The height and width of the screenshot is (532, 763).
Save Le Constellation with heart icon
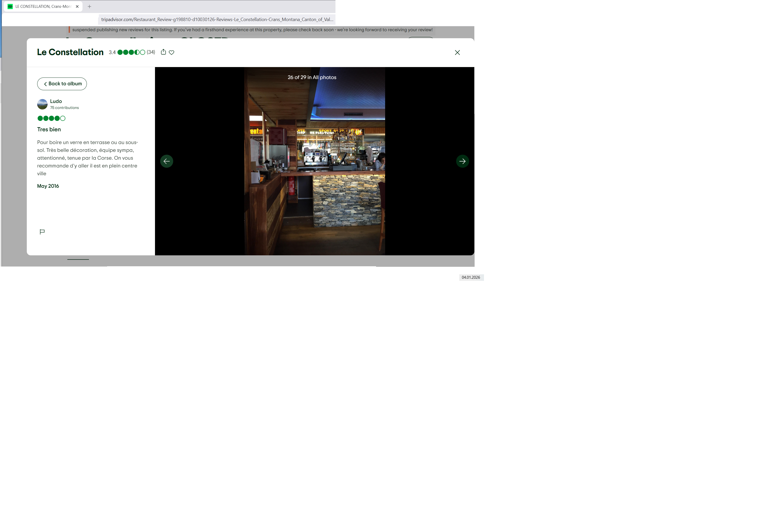(x=171, y=53)
